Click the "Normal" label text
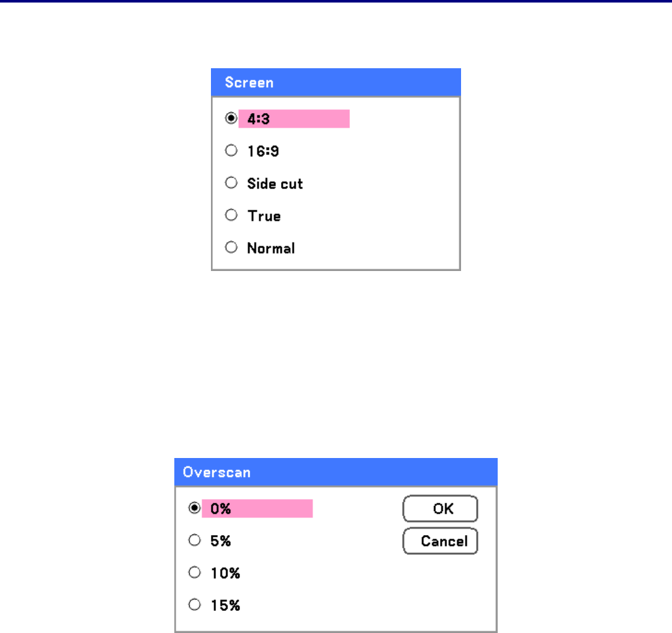Image resolution: width=672 pixels, height=633 pixels. coord(271,248)
